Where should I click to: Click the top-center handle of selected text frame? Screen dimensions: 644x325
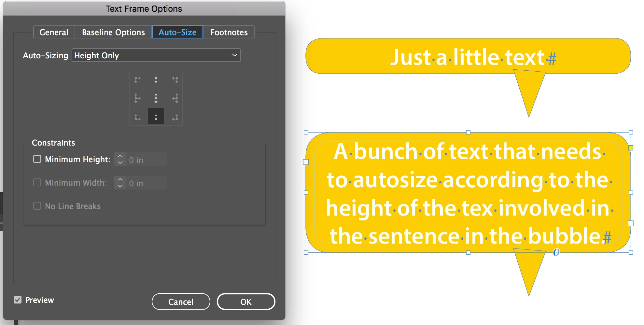pyautogui.click(x=468, y=132)
